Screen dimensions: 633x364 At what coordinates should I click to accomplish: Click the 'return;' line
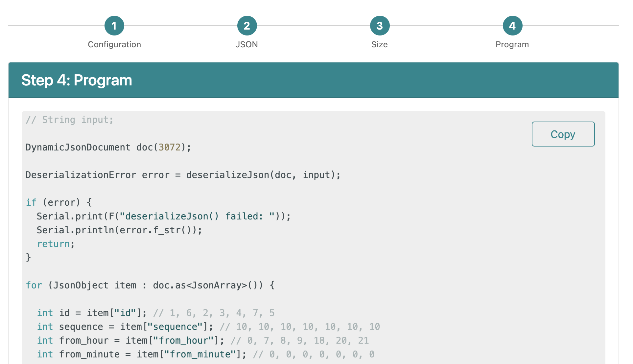[56, 244]
